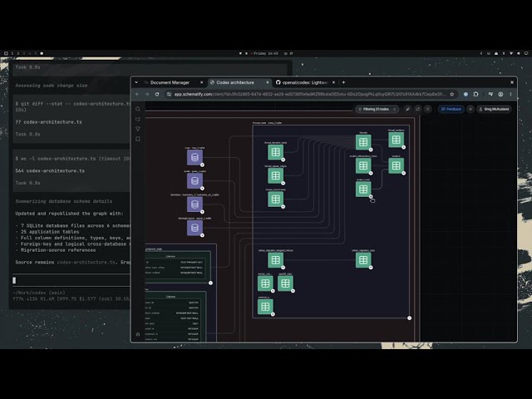Viewport: 532px width, 399px height.
Task: Bookmark this page with the star
Action: [x=452, y=94]
